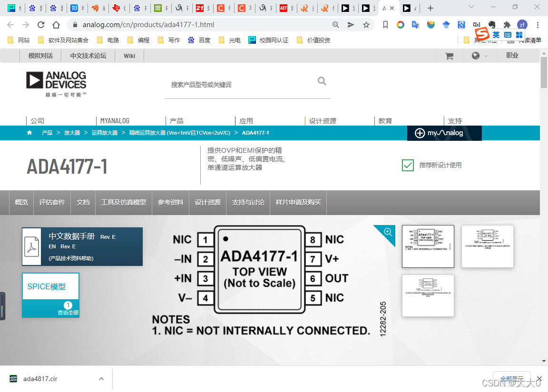The width and height of the screenshot is (548, 392).
Task: Click the Analog Devices logo
Action: [x=56, y=84]
